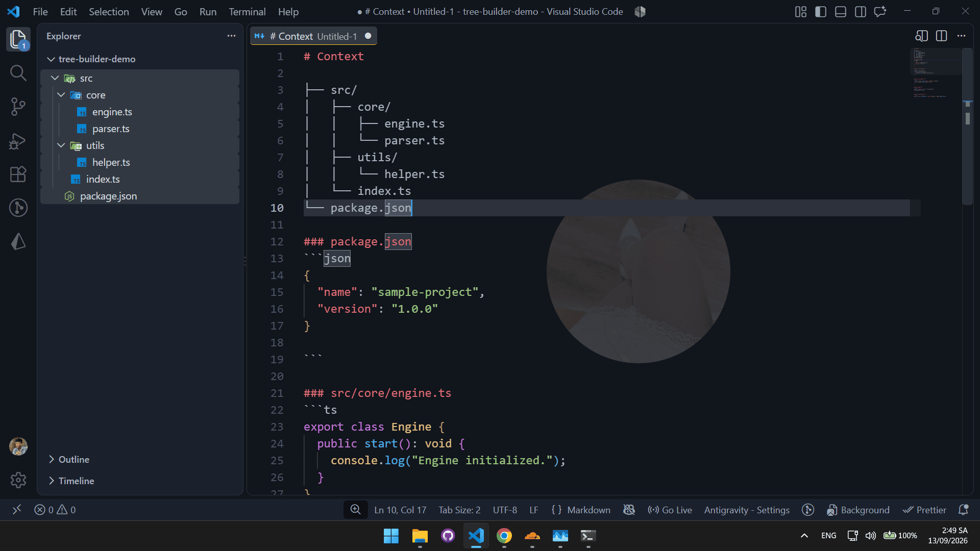The image size is (980, 551).
Task: Open GitHub Desktop from the taskbar
Action: point(448,536)
